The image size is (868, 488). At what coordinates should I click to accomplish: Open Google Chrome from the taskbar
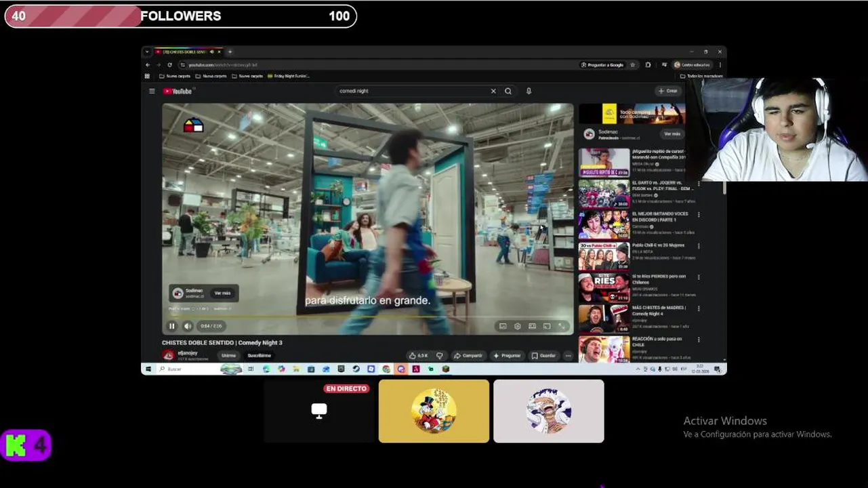(386, 369)
